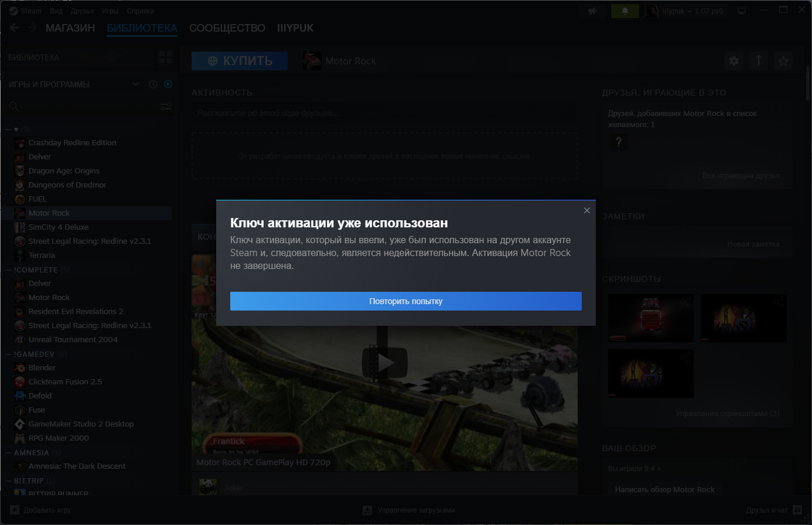812x525 pixels.
Task: Click the Big Picture mode icon
Action: point(742,11)
